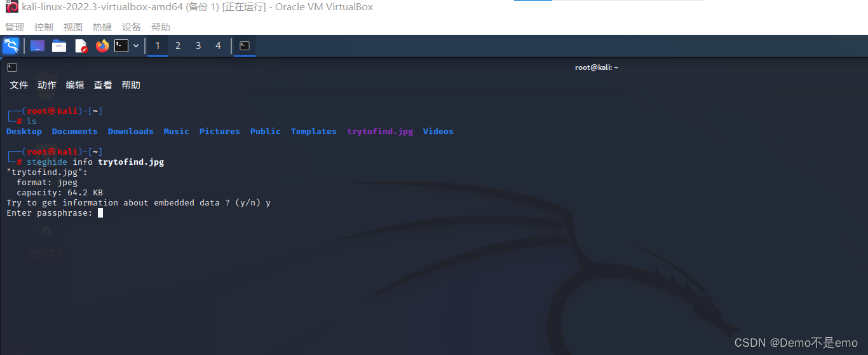Open the VirtualBox 帮助 menu
Image resolution: width=868 pixels, height=355 pixels.
(161, 27)
